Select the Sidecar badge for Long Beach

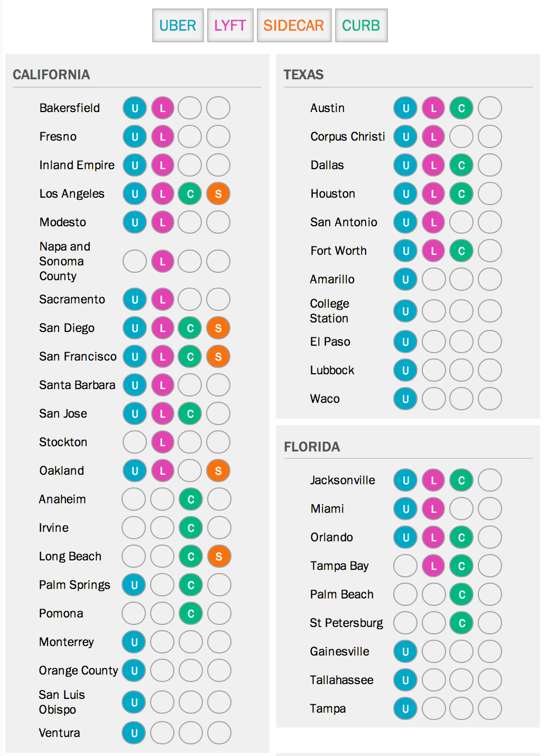coord(218,556)
